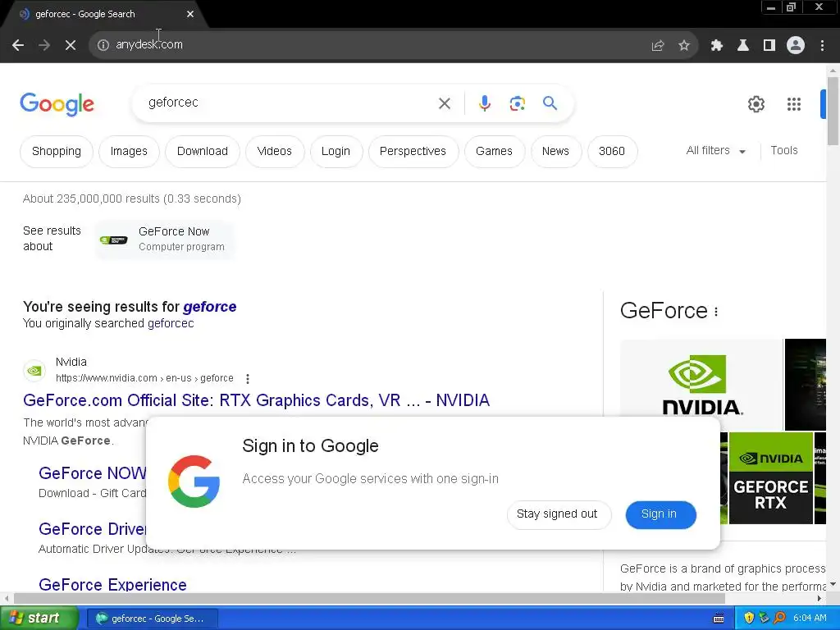This screenshot has height=630, width=840.
Task: Open the Chrome profile avatar
Action: point(796,46)
